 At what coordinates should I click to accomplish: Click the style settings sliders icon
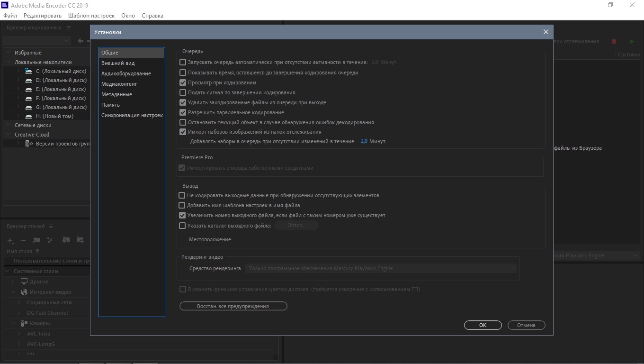pos(50,240)
